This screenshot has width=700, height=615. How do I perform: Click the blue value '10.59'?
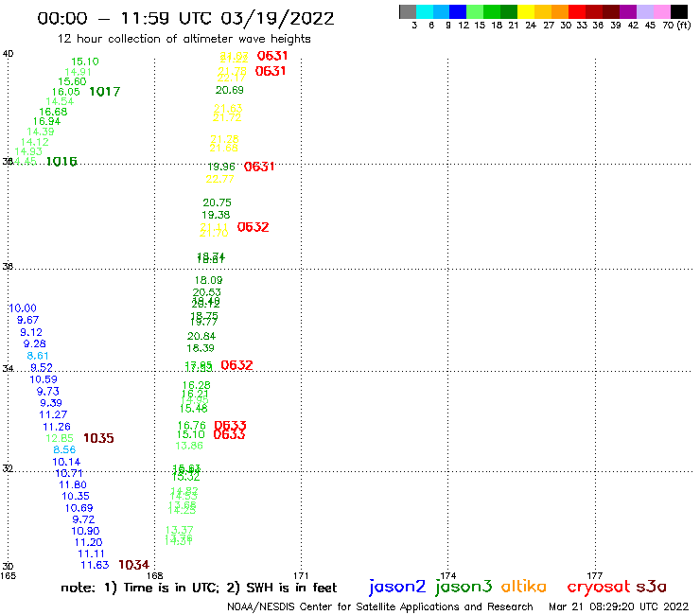[x=44, y=379]
